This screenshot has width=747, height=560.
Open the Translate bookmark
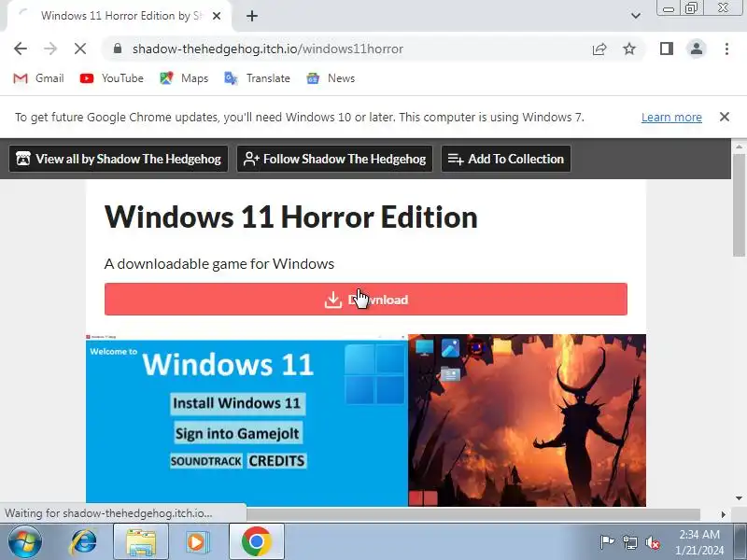click(257, 78)
